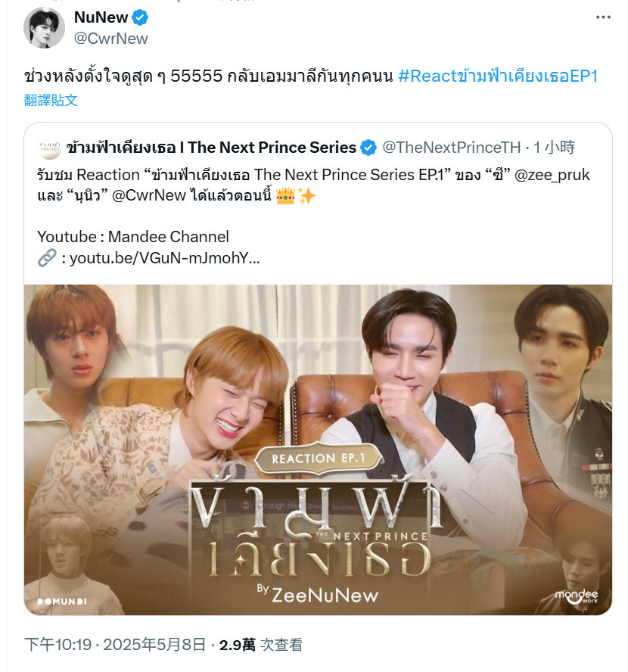Click the post timestamp 下午10:19 · 2025年5月8日

(x=115, y=645)
